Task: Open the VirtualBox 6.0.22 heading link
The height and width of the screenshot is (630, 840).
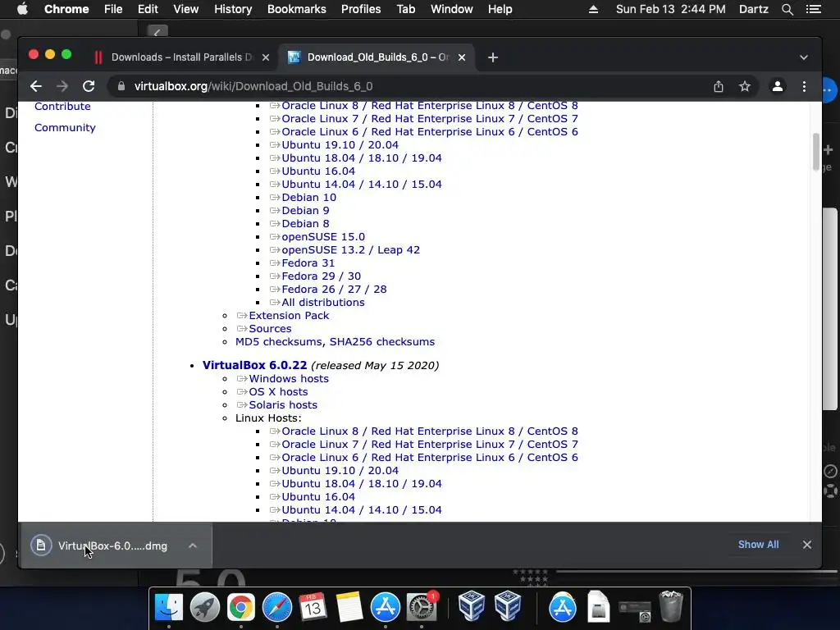Action: [254, 365]
